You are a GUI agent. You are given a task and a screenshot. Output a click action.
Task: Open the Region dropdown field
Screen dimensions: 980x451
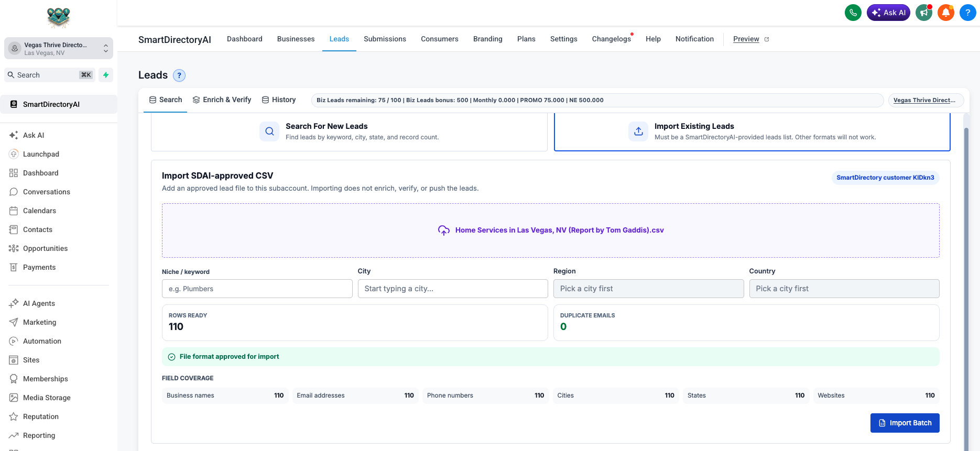[649, 289]
